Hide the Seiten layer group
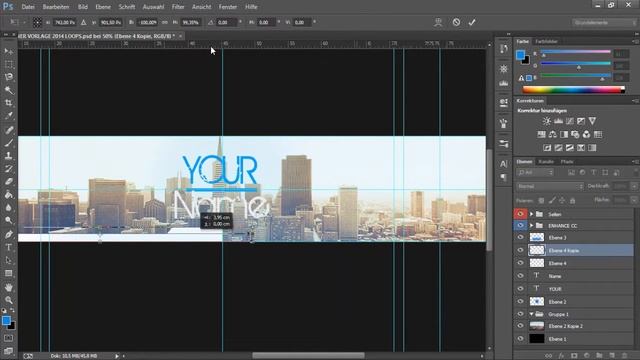Viewport: 640px width, 360px height. (520, 214)
